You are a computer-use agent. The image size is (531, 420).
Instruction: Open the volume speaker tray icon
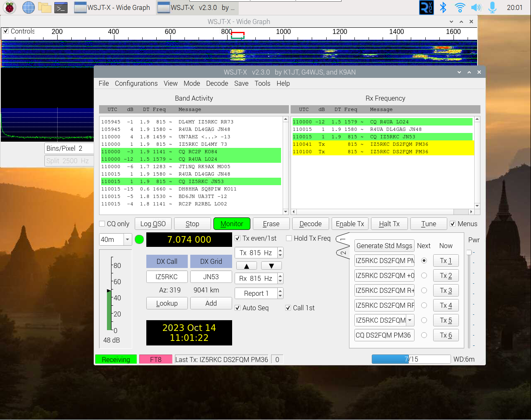pyautogui.click(x=476, y=7)
